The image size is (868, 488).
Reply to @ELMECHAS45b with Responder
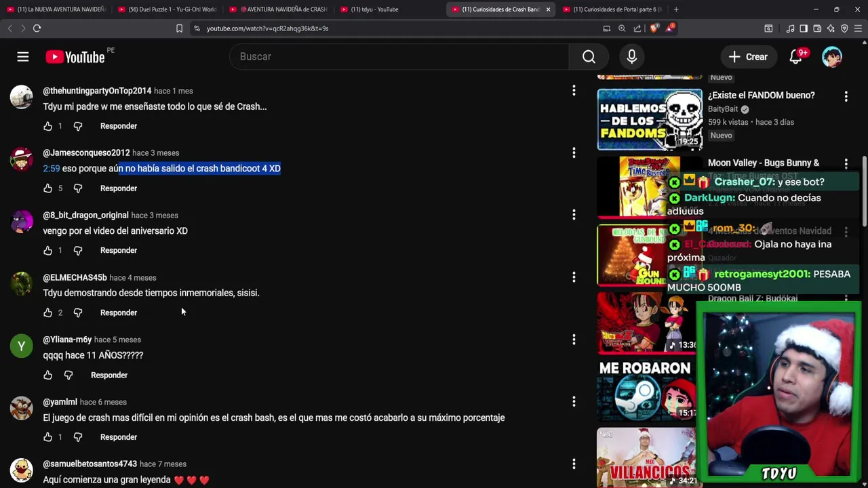(119, 313)
